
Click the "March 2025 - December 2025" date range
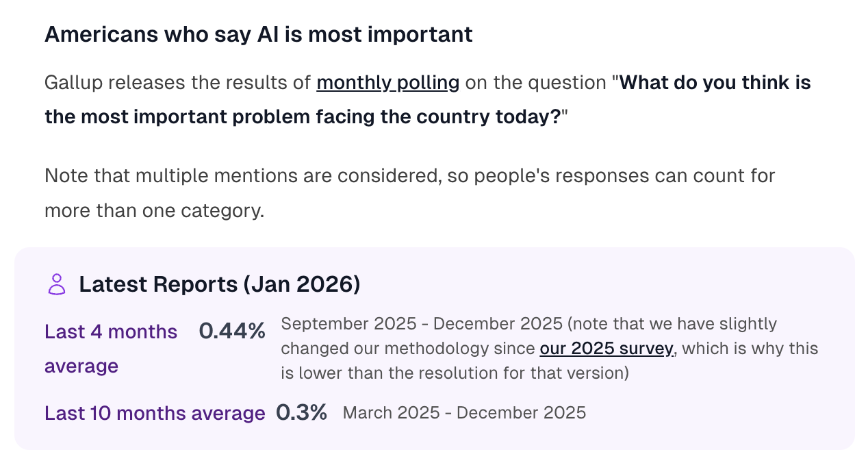[x=464, y=413]
